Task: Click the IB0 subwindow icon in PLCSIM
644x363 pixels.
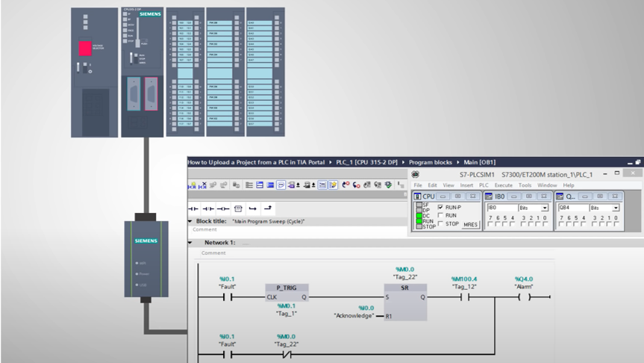Action: pyautogui.click(x=489, y=196)
